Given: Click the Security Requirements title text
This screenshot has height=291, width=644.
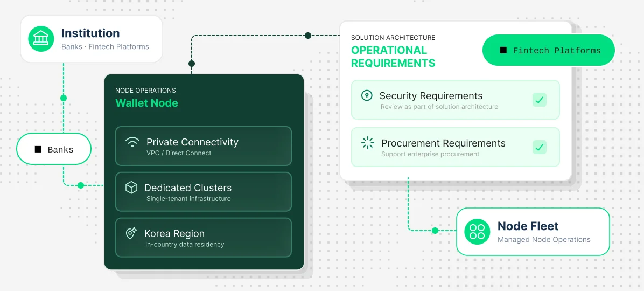Looking at the screenshot, I should tap(431, 96).
